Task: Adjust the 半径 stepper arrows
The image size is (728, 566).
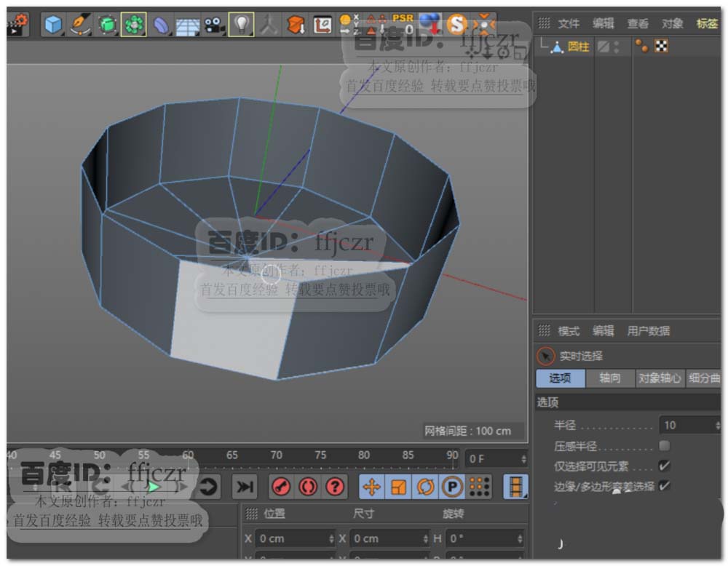Action: [x=718, y=425]
